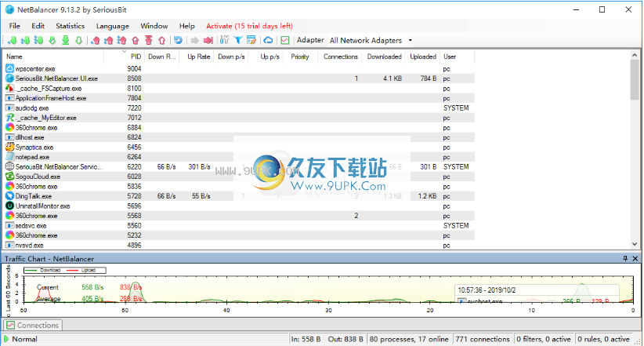Select the wpscenter.exe process row
The width and height of the screenshot is (644, 346).
pos(239,69)
